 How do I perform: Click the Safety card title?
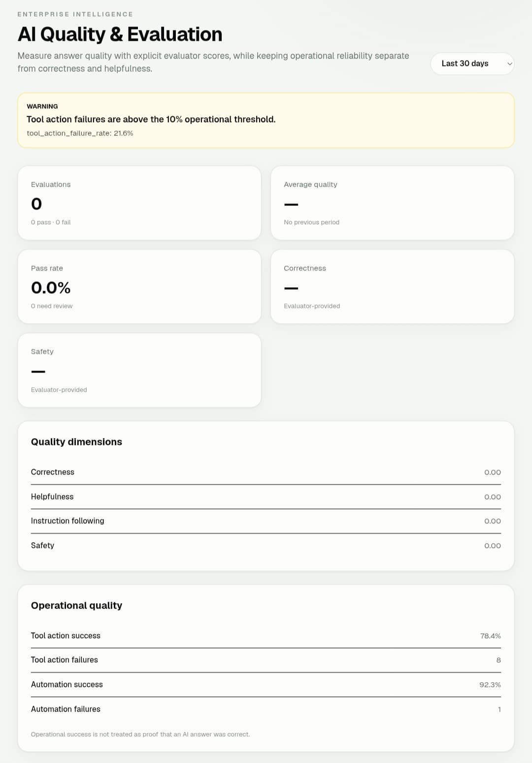(x=42, y=351)
